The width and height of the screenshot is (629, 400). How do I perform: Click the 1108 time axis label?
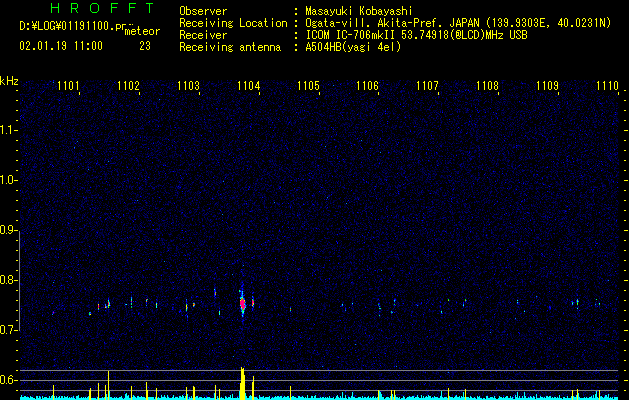(x=487, y=86)
